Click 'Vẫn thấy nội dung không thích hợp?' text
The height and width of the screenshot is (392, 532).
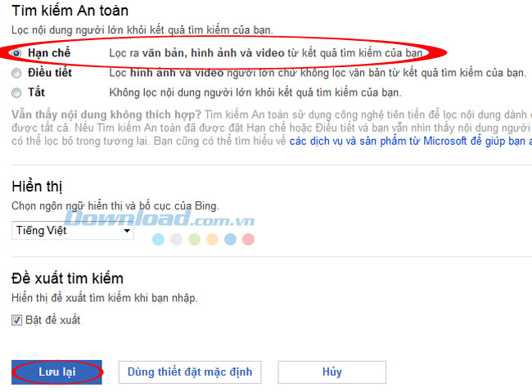point(106,115)
